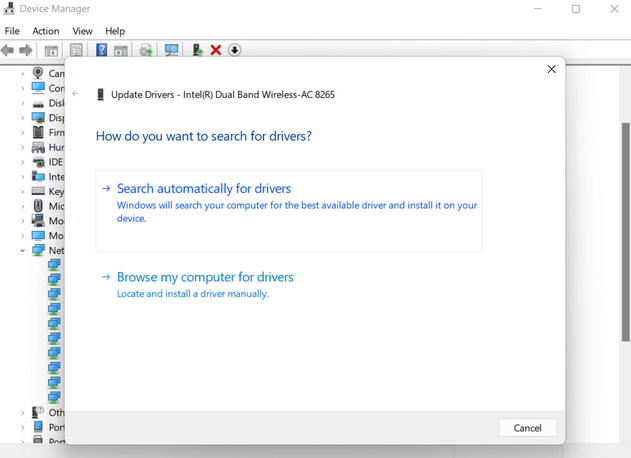631x458 pixels.
Task: Click the dialog's grey back arrow
Action: pos(75,93)
